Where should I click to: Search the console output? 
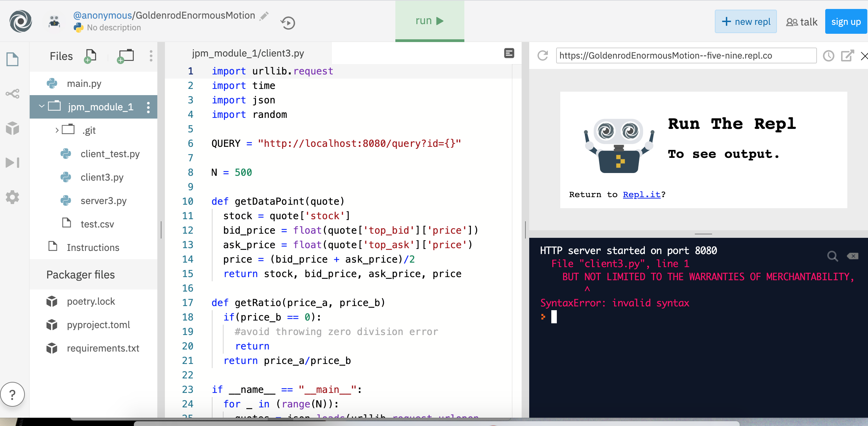point(832,256)
